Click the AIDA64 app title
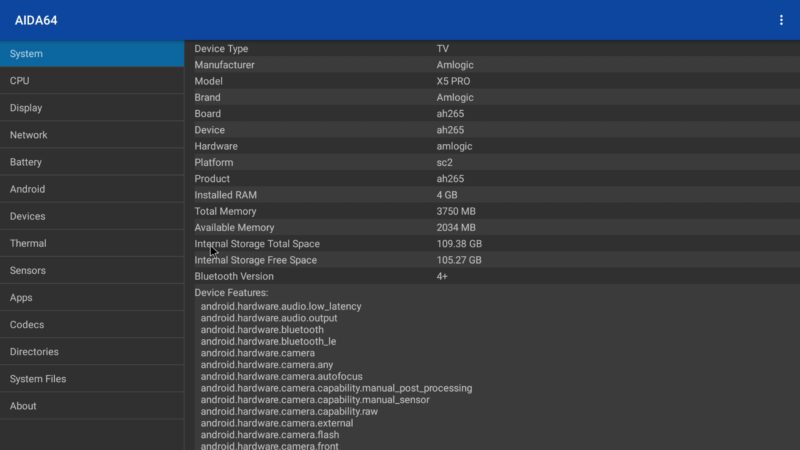 pos(36,20)
